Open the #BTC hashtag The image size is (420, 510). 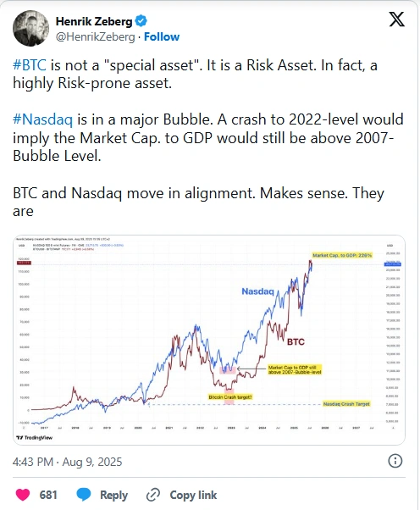click(x=30, y=65)
